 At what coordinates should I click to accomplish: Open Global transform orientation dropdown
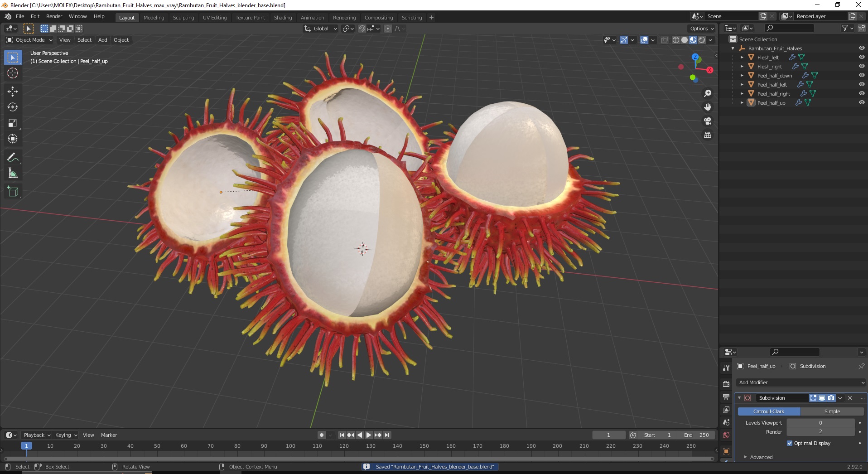click(320, 29)
